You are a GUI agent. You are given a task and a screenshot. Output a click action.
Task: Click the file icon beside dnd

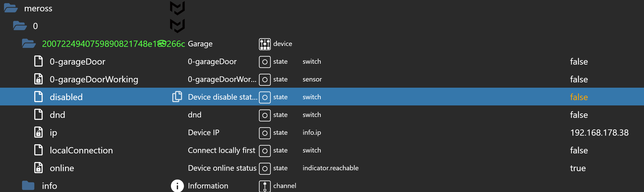click(x=38, y=115)
